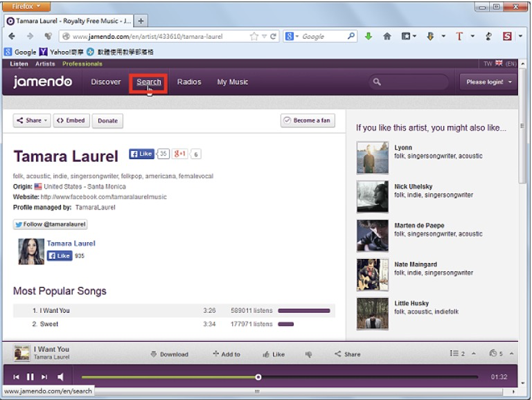Click the red S toolbar icon
This screenshot has height=400, width=532.
(507, 36)
